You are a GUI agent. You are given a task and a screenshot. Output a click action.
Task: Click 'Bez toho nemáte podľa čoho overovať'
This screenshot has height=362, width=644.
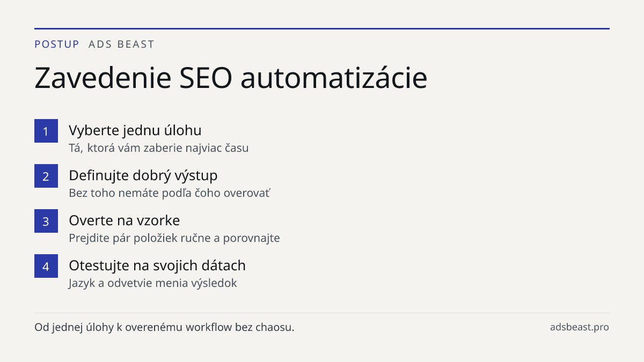[x=169, y=193]
